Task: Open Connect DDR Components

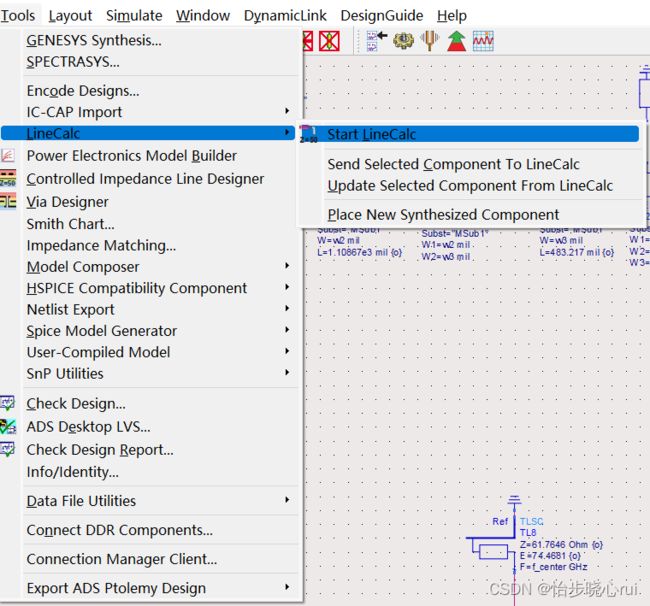Action: pos(119,530)
